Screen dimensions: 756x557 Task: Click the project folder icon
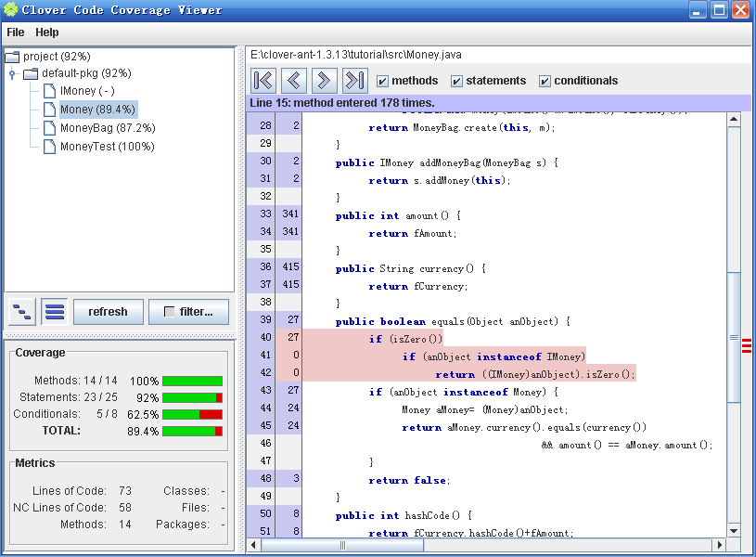13,57
